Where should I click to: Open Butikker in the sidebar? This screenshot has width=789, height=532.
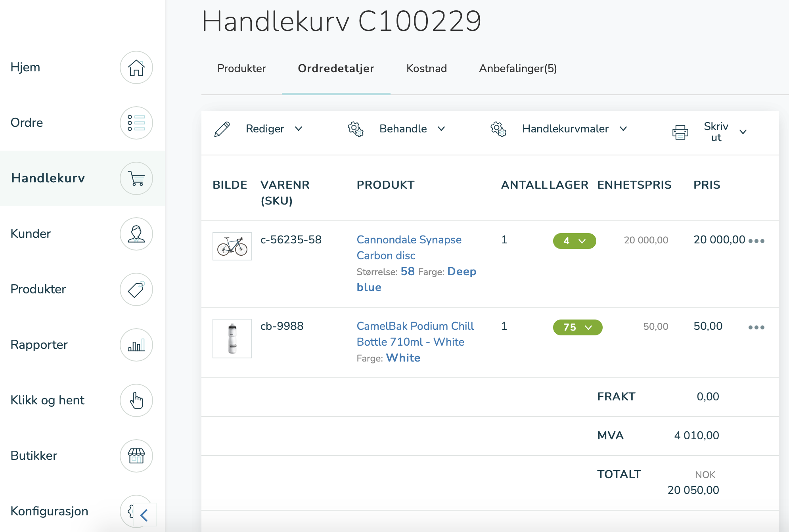pos(34,456)
